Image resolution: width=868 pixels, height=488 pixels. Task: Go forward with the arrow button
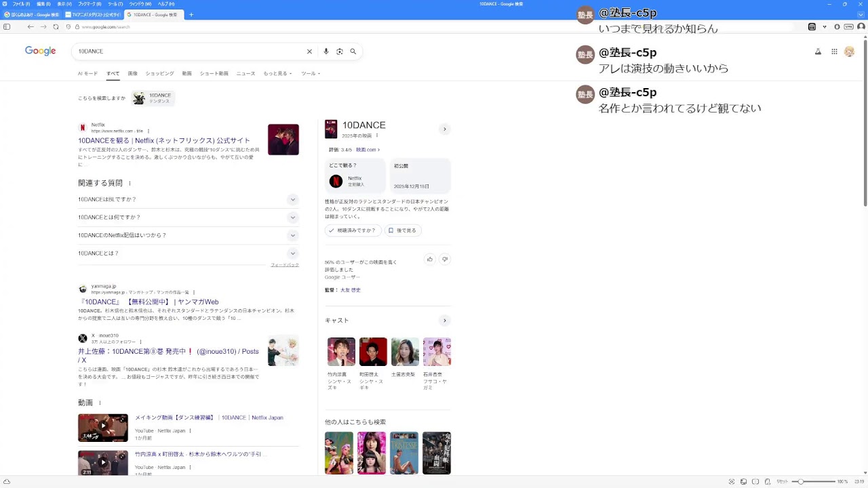pos(43,26)
